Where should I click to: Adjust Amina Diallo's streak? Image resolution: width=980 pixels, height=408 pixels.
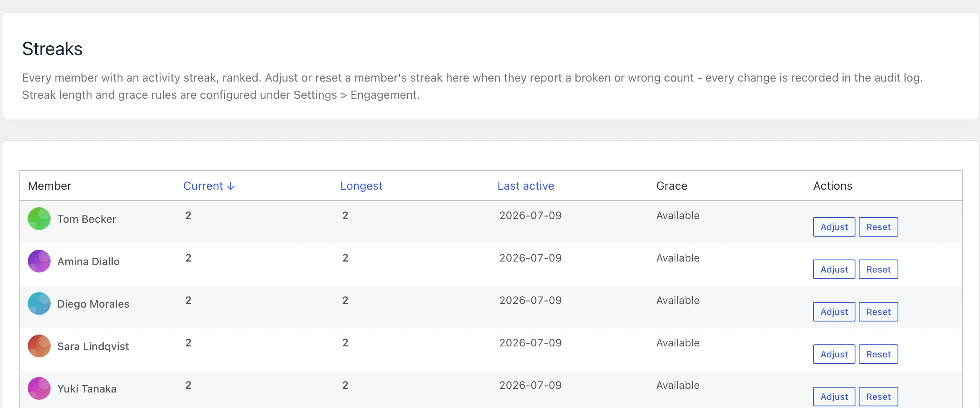tap(834, 269)
